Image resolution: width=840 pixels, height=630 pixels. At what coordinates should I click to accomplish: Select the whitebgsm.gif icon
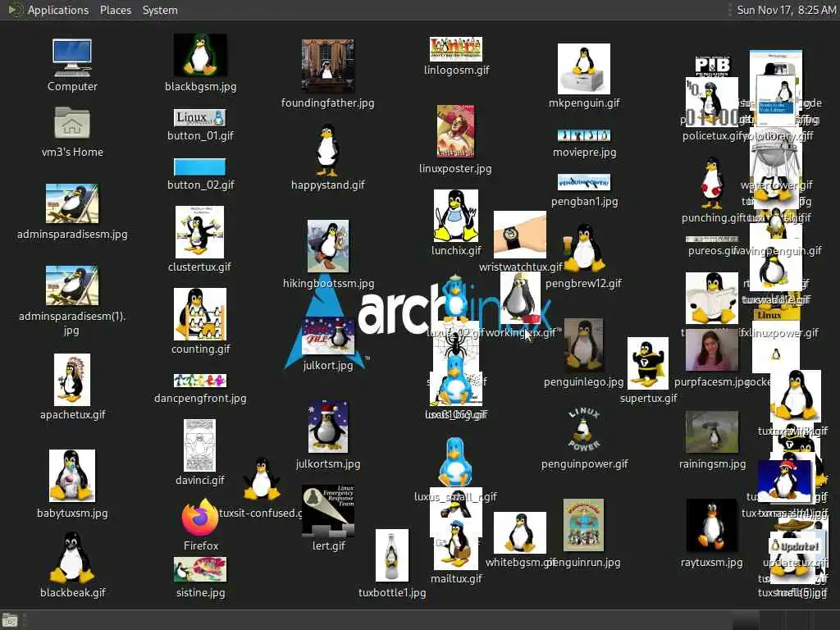click(519, 532)
